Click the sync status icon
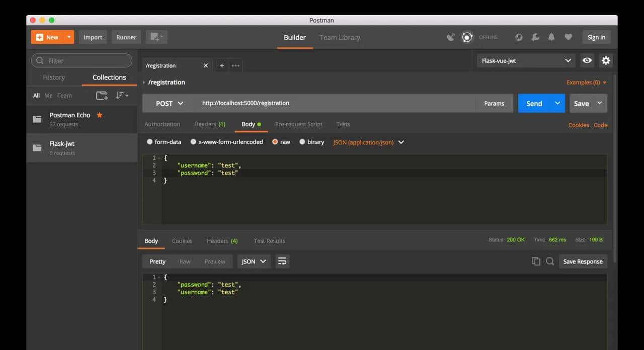Screen dimensions: 644x350 [467, 37]
